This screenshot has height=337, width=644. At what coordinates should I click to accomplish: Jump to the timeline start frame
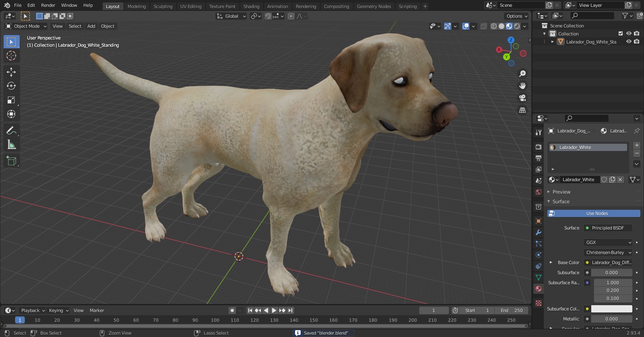tap(250, 310)
